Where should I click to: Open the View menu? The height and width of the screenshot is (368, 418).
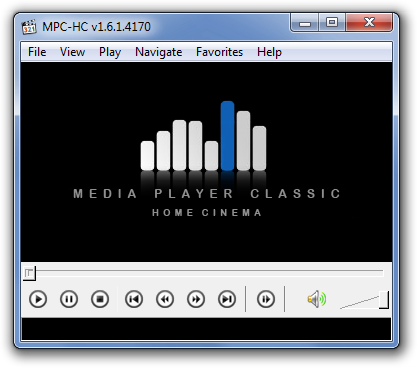pyautogui.click(x=72, y=52)
